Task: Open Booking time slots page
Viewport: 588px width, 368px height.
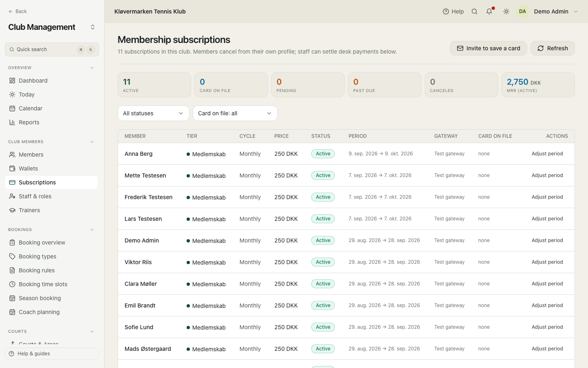Action: coord(51,284)
